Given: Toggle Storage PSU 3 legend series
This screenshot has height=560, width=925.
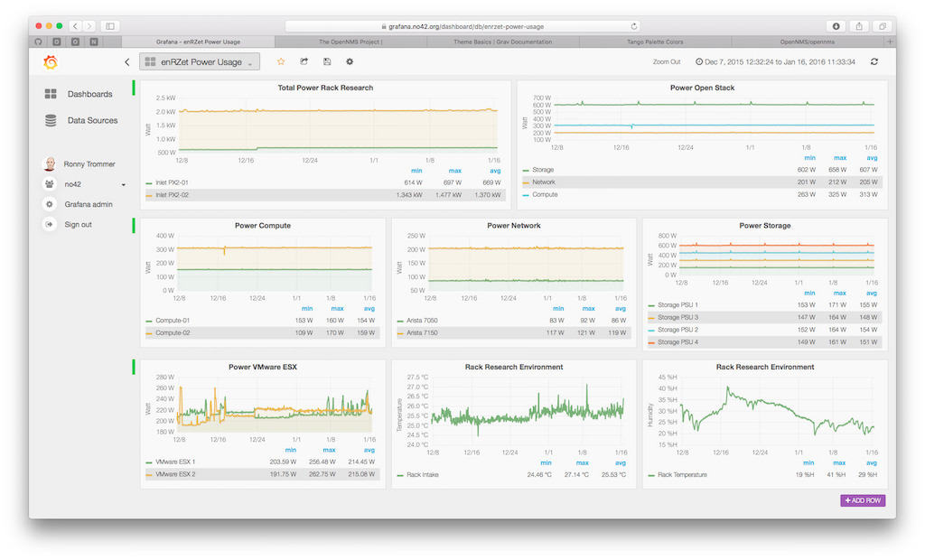Looking at the screenshot, I should click(677, 317).
